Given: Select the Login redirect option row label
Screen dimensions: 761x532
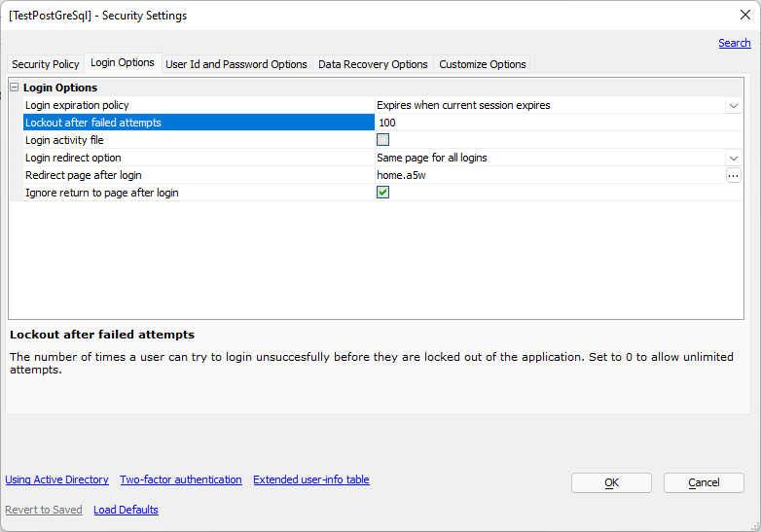Looking at the screenshot, I should (x=73, y=158).
